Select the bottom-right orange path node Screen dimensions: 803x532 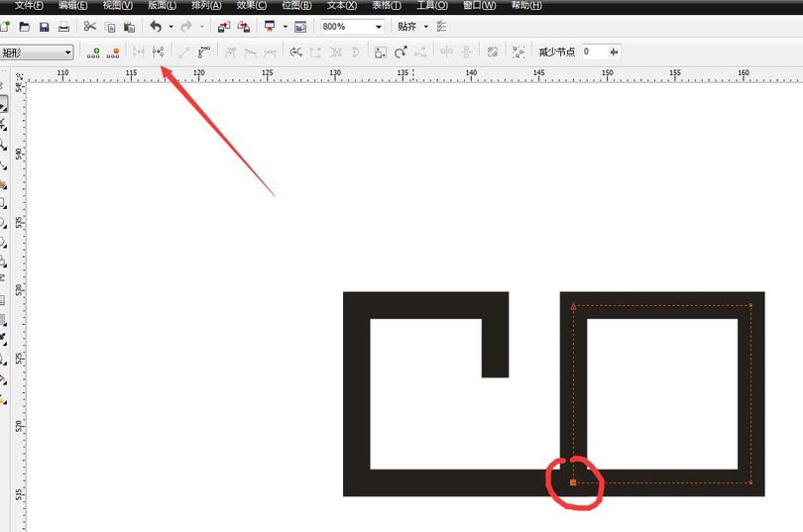[750, 481]
